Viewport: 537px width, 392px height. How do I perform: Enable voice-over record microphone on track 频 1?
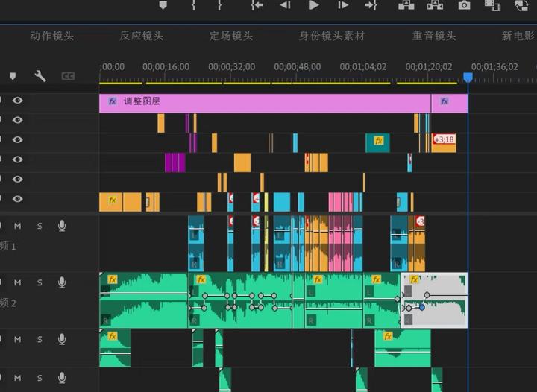(x=62, y=225)
